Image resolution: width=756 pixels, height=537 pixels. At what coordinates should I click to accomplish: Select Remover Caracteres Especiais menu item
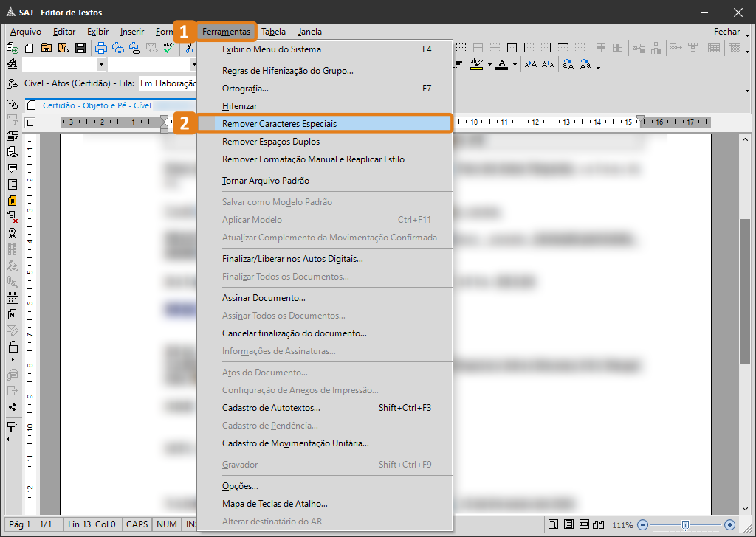click(325, 124)
